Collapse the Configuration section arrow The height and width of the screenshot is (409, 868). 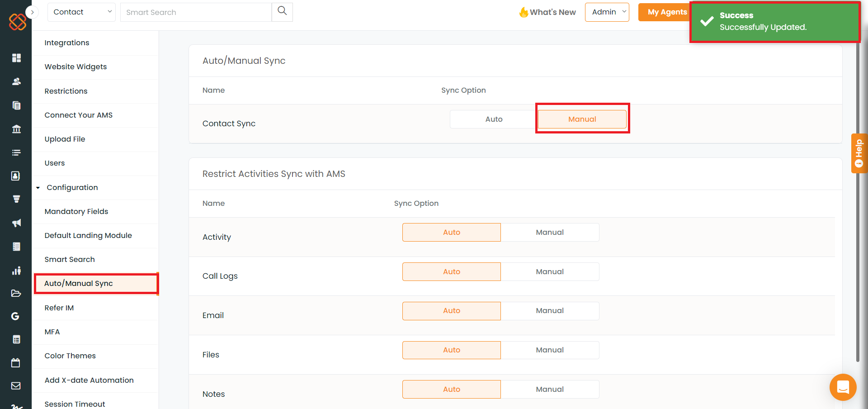(38, 188)
